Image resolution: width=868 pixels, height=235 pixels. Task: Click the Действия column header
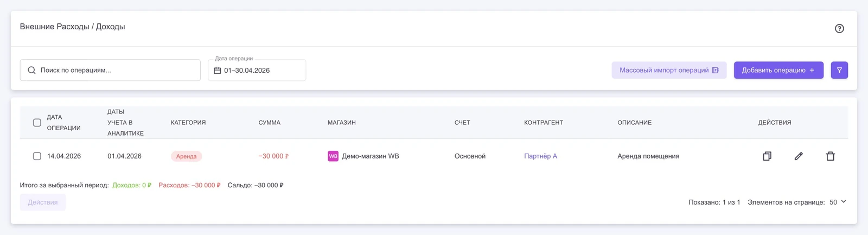(775, 123)
